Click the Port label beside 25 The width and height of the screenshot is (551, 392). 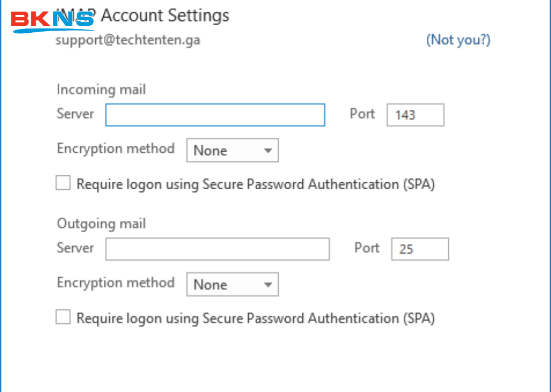point(366,248)
